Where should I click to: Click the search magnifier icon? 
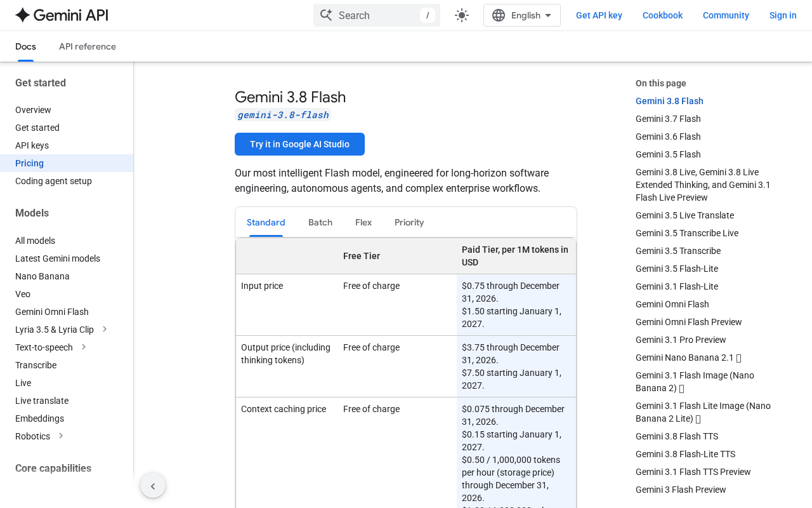click(x=326, y=15)
